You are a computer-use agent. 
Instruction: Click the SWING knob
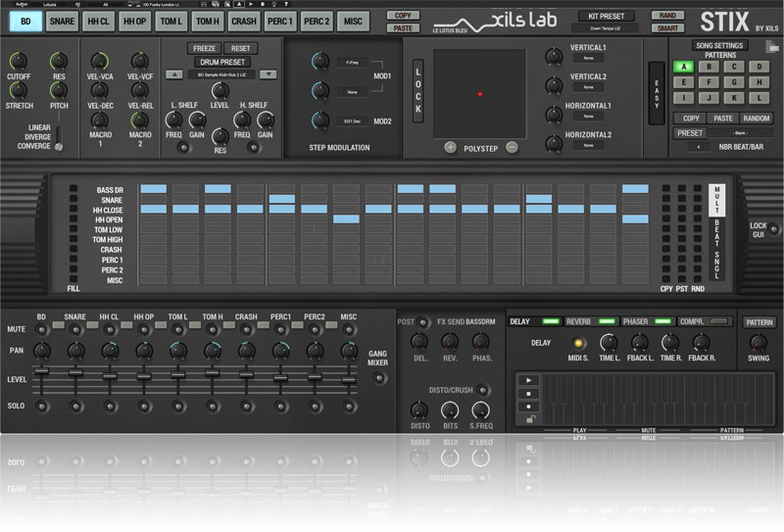coord(759,343)
